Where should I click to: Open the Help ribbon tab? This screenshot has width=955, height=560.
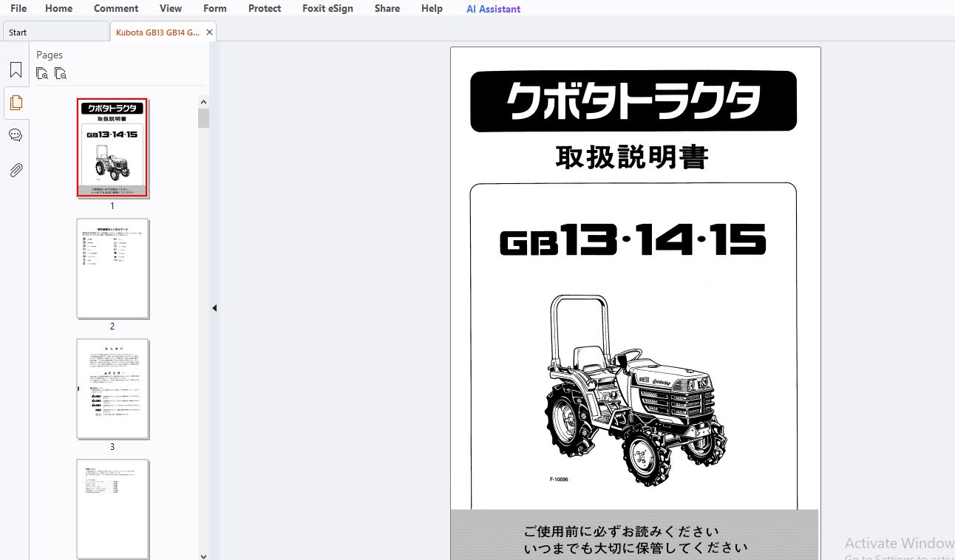click(x=432, y=8)
